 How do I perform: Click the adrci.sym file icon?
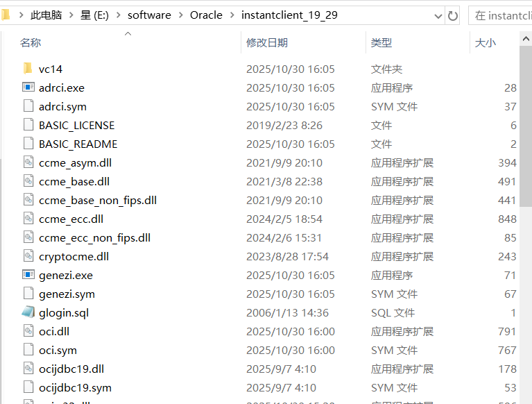28,106
